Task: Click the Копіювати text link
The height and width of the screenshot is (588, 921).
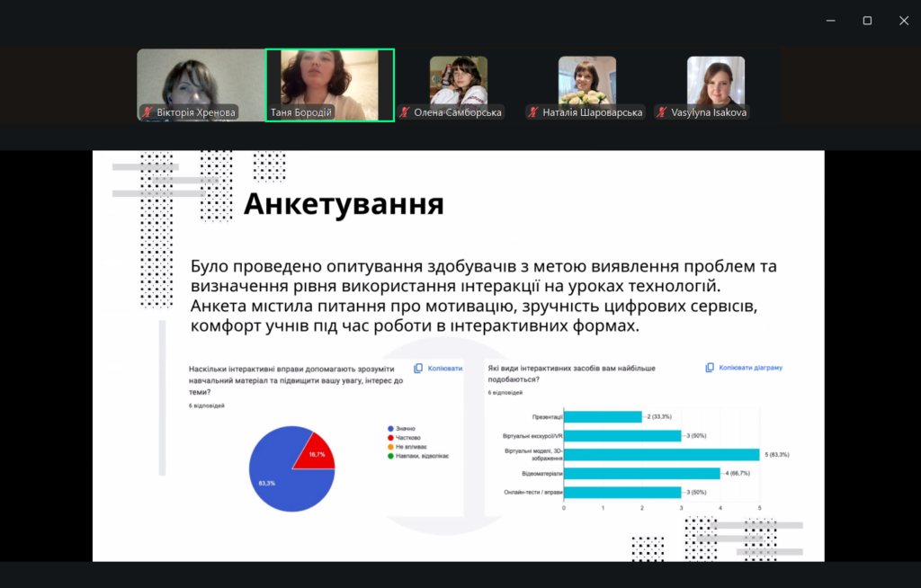Action: point(445,369)
